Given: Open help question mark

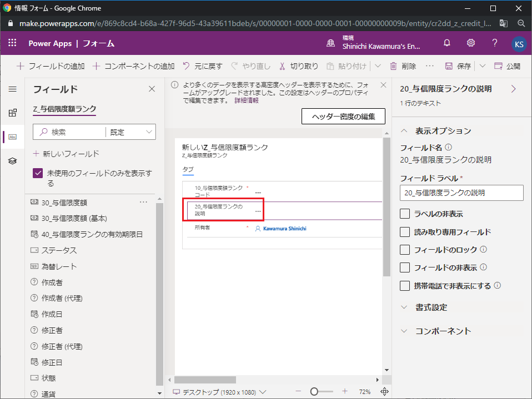Looking at the screenshot, I should click(495, 43).
